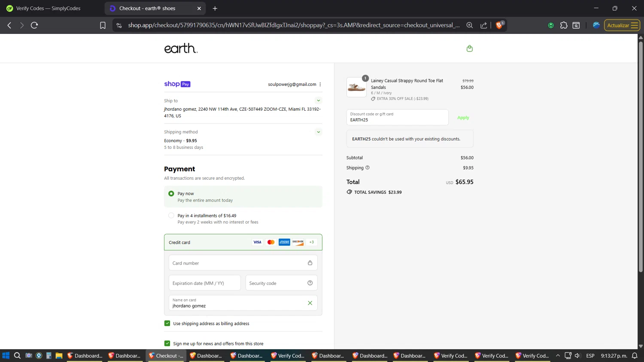Clear the Name on card field
The image size is (644, 362).
coord(310,303)
